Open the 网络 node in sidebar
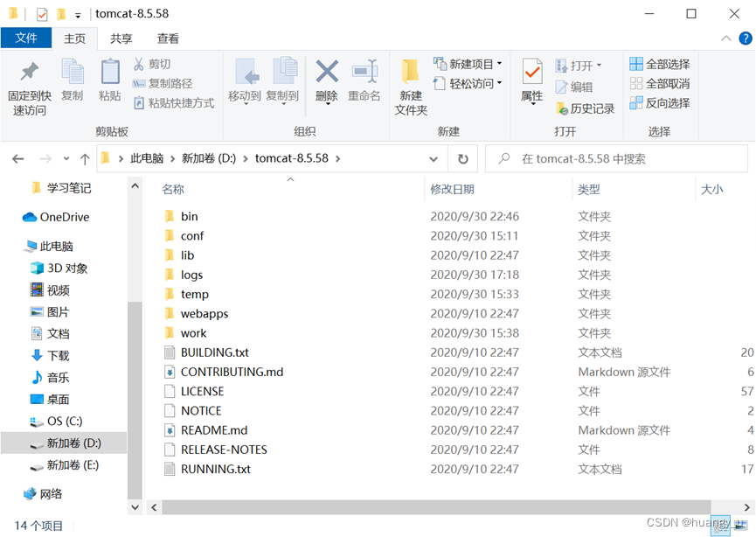The image size is (756, 537). [44, 494]
